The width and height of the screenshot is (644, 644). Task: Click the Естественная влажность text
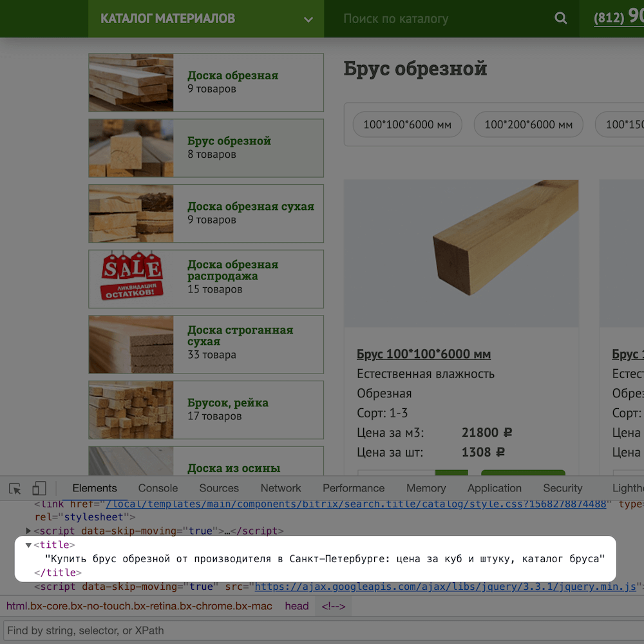(x=426, y=374)
